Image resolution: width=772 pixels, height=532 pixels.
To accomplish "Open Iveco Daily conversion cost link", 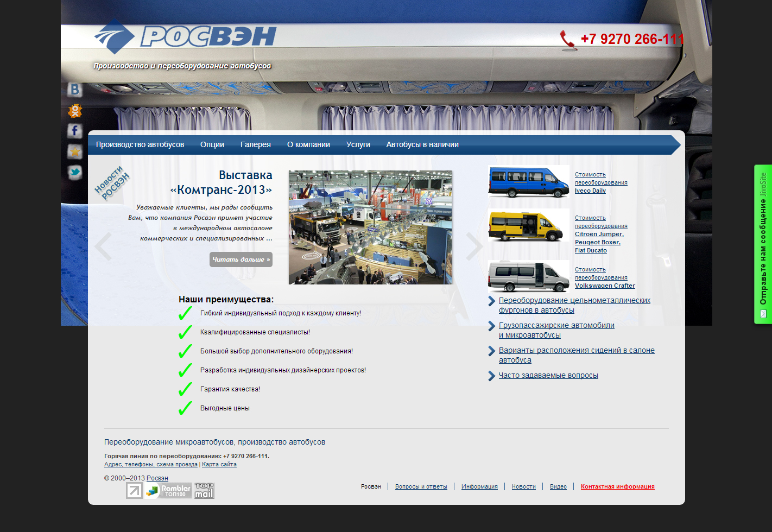I will click(x=601, y=182).
